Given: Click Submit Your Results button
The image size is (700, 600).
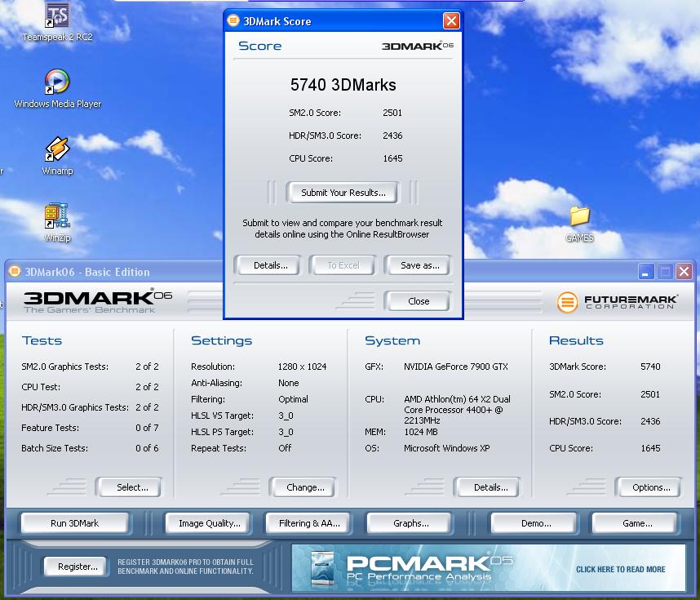Looking at the screenshot, I should pos(343,193).
